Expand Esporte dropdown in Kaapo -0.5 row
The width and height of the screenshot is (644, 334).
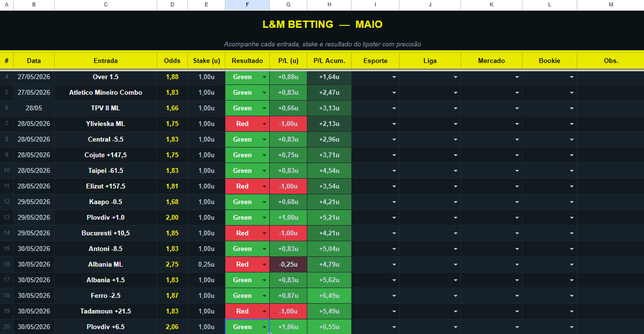(394, 202)
